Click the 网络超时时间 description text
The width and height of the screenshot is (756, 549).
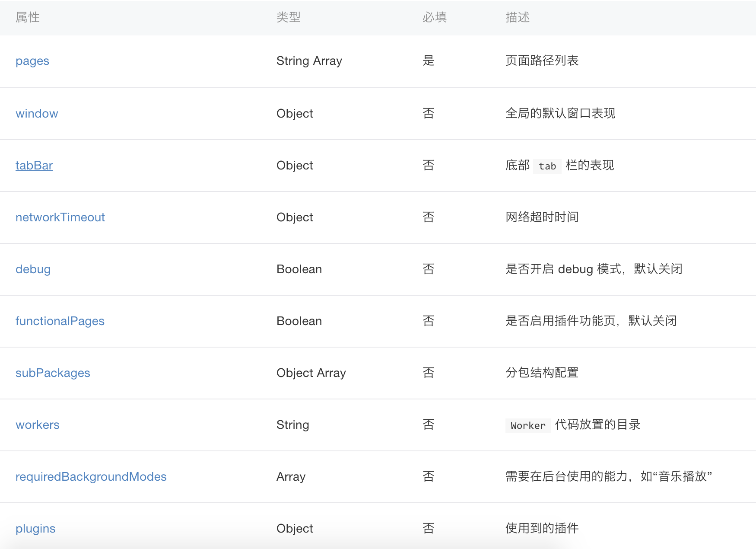(x=542, y=217)
